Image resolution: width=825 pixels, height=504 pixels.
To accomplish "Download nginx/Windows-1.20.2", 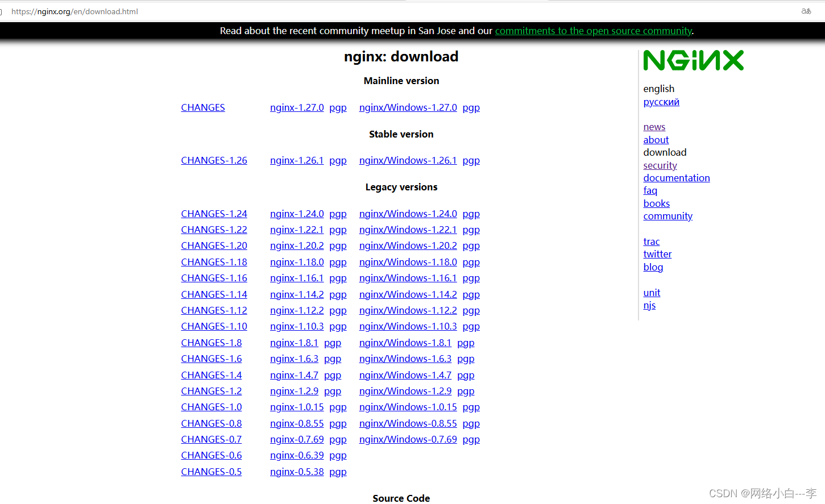I will 408,245.
